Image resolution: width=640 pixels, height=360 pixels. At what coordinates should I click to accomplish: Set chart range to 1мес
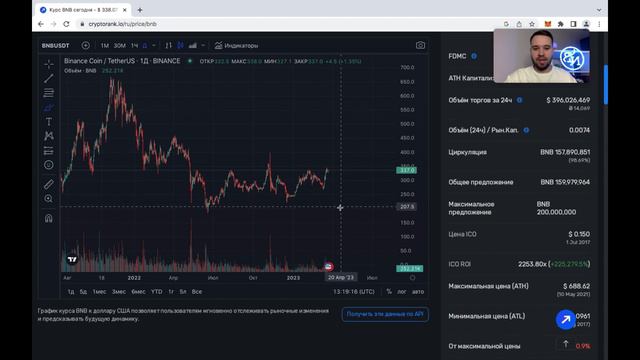point(99,291)
